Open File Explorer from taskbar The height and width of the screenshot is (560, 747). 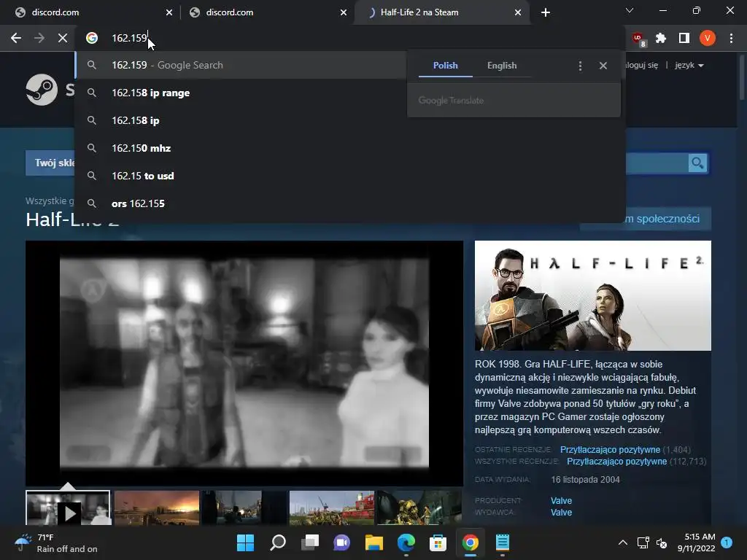tap(374, 542)
